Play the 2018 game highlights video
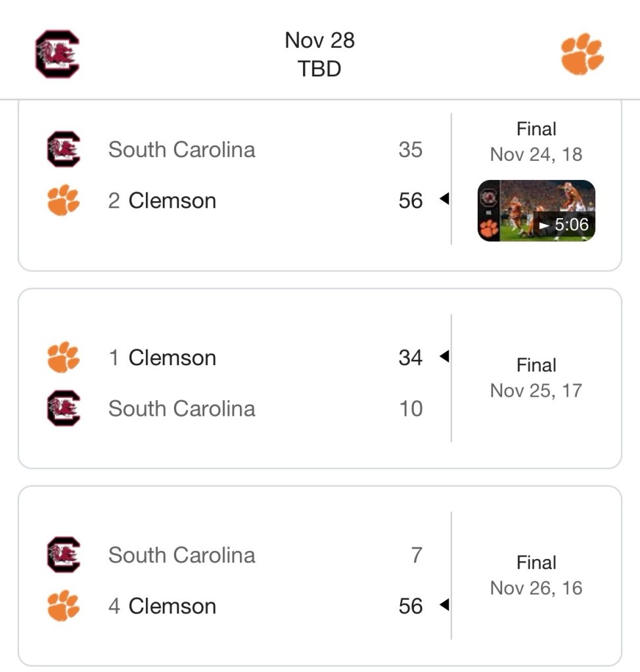Image resolution: width=640 pixels, height=672 pixels. [536, 210]
